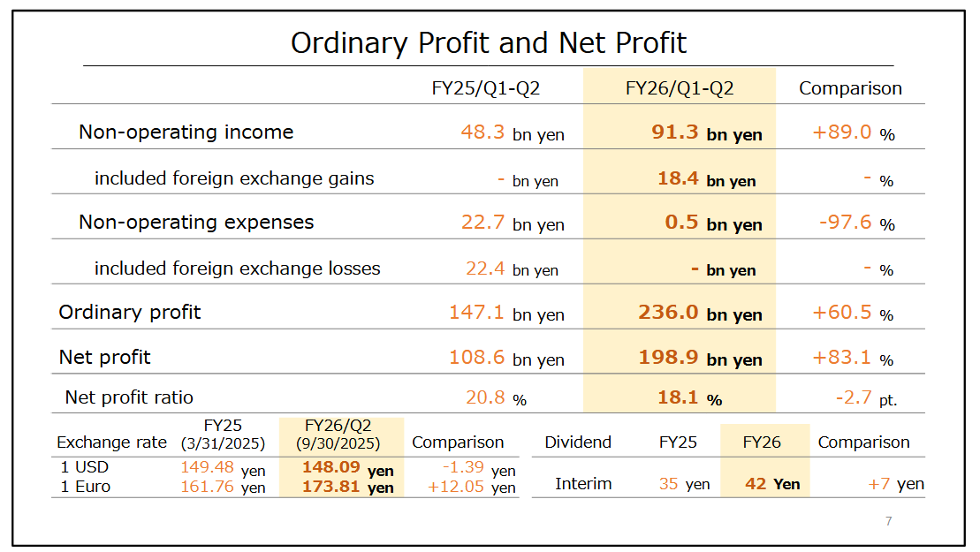Select the 91.3 bn yen value
The width and height of the screenshot is (980, 552).
[x=707, y=133]
